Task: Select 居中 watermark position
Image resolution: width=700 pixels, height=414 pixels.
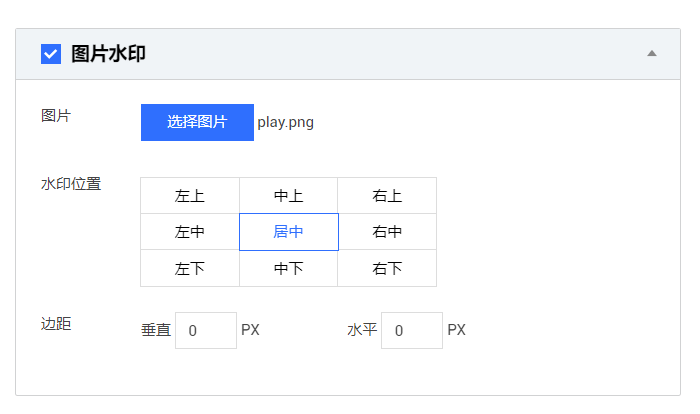Action: point(289,232)
